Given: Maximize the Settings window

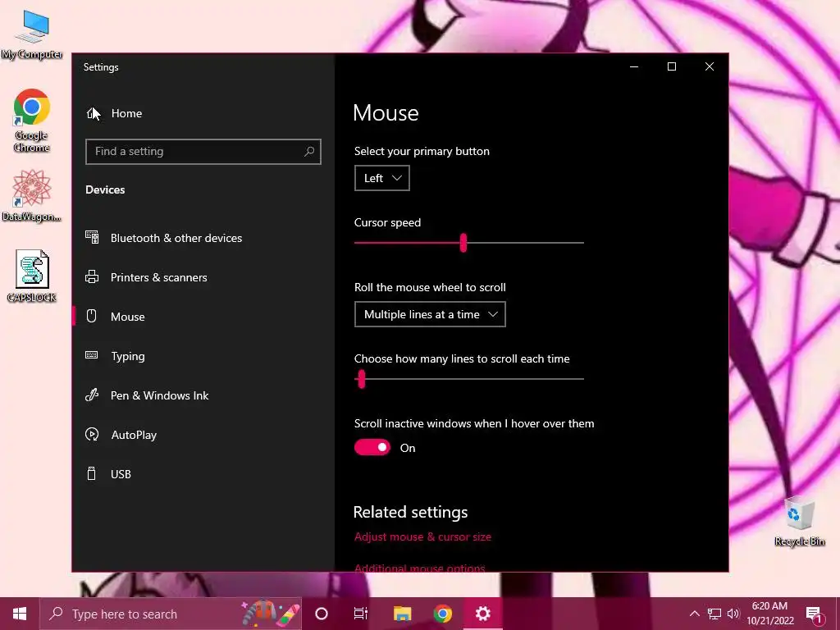Looking at the screenshot, I should (x=672, y=66).
